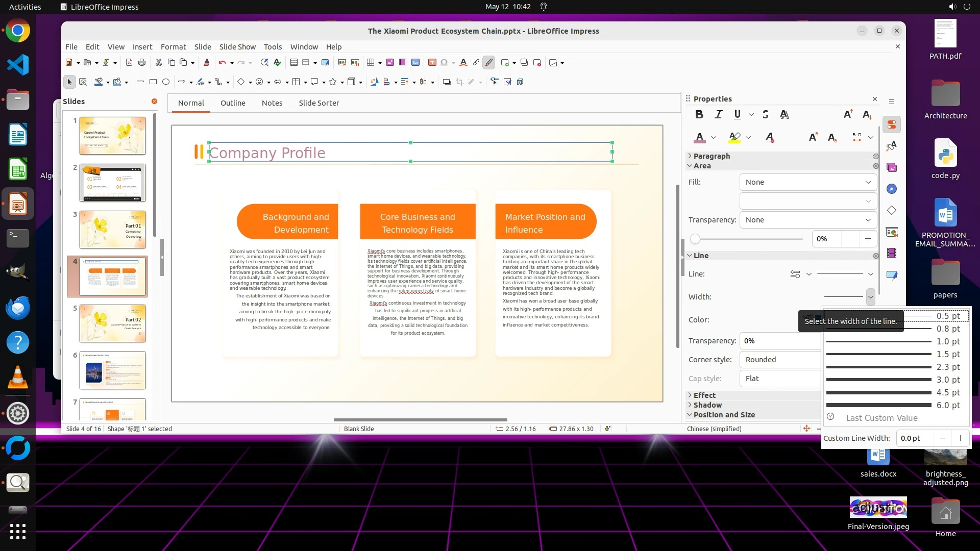Open the Slide Show menu

237,46
